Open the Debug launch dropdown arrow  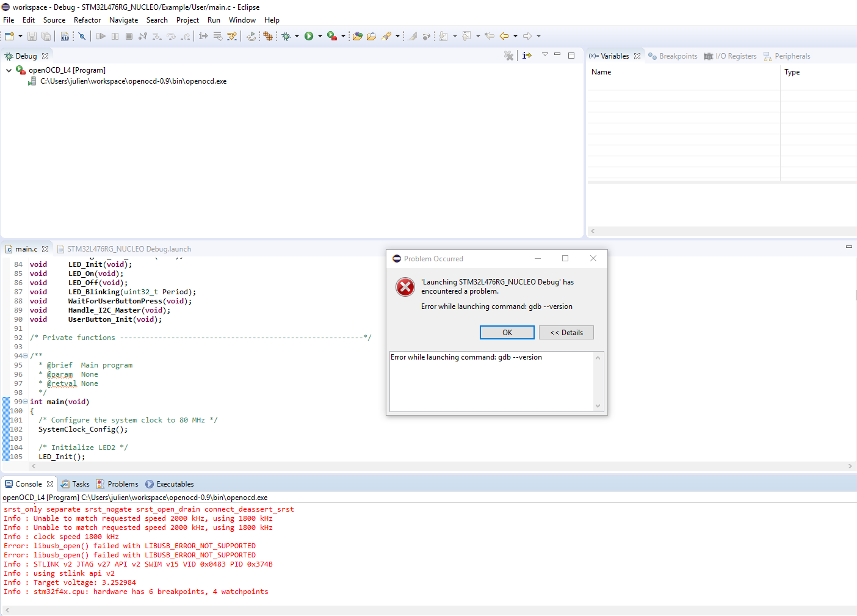tap(297, 36)
